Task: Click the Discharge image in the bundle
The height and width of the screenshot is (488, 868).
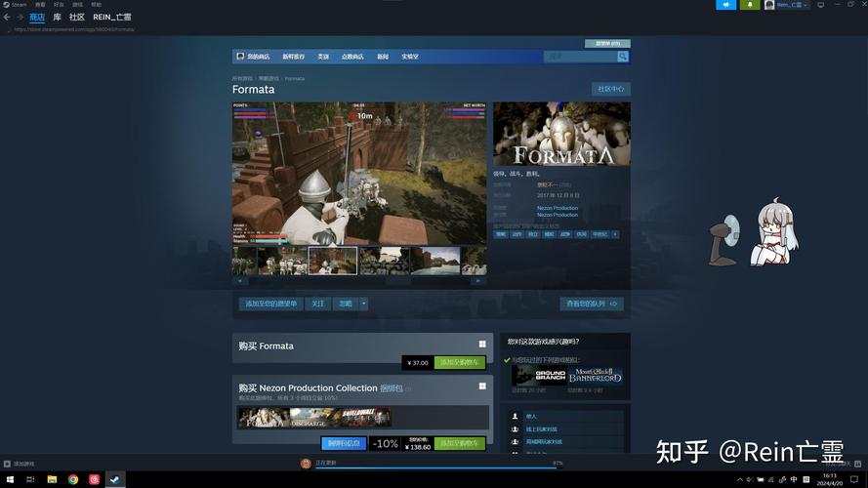Action: (x=314, y=418)
